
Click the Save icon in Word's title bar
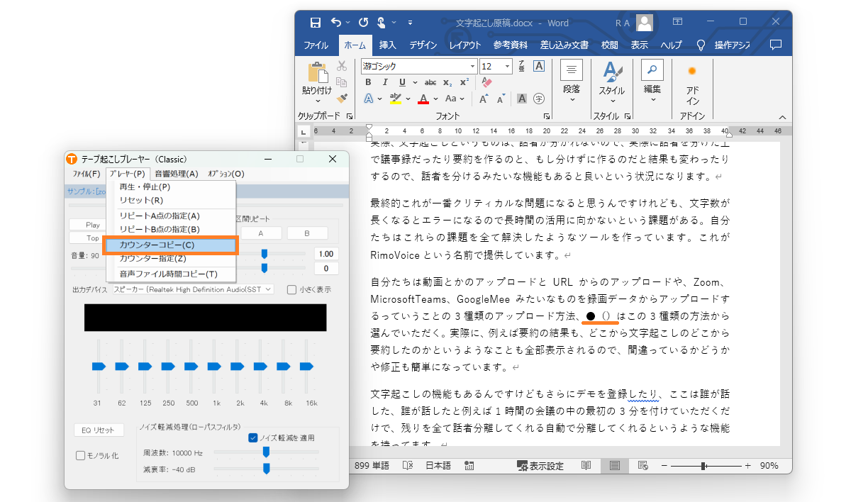315,23
